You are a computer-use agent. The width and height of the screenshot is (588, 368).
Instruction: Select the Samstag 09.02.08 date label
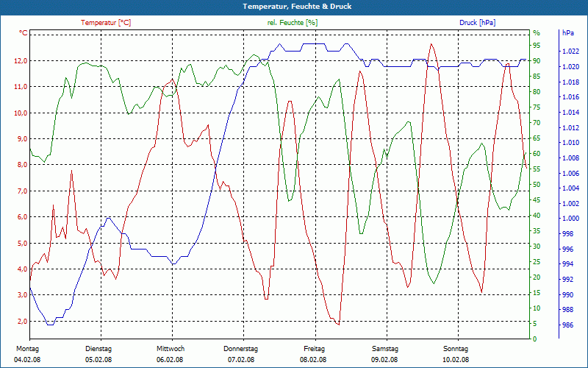(384, 354)
